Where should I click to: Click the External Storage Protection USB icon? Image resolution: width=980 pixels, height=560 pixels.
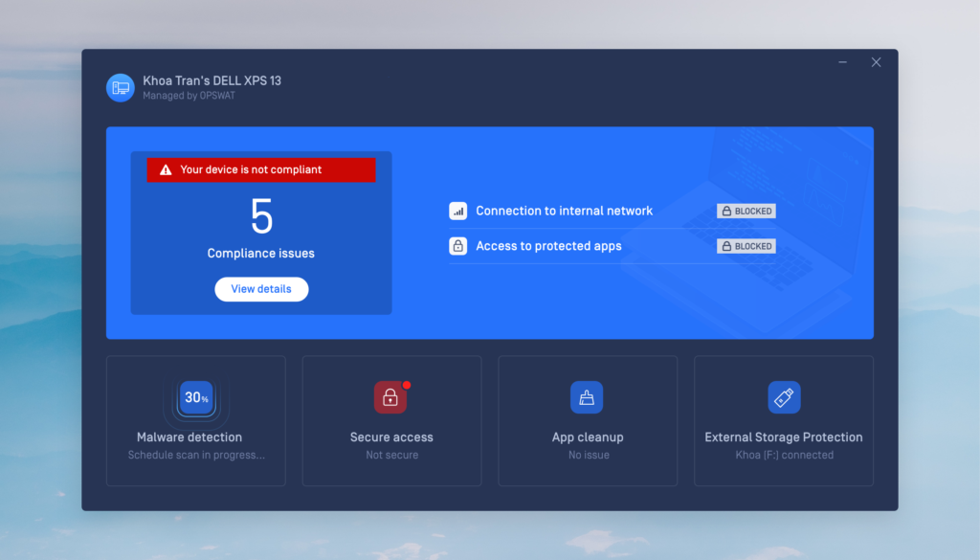coord(784,397)
